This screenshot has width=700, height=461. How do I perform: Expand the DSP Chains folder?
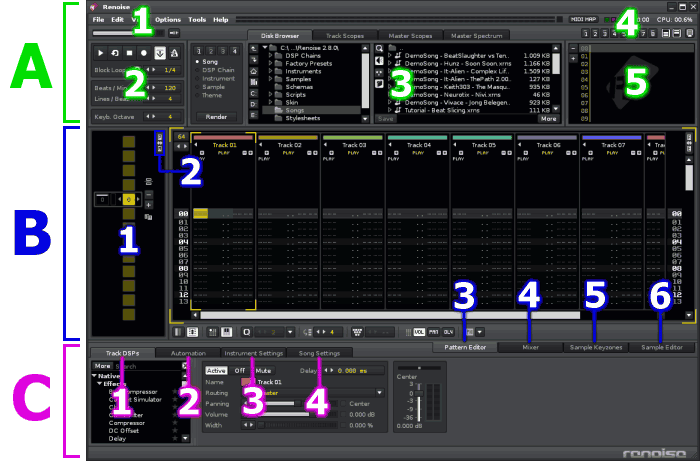[x=271, y=56]
